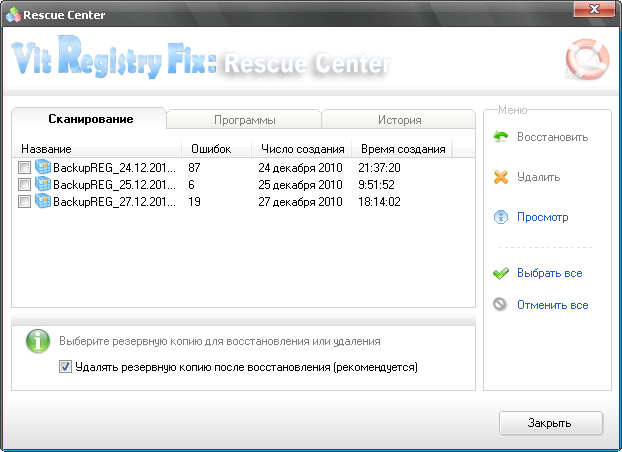The width and height of the screenshot is (622, 452).
Task: Click the time 9:51:52
Action: 376,185
